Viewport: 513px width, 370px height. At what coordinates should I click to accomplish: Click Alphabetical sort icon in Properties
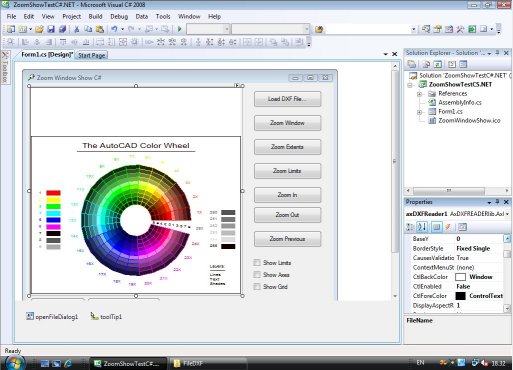pyautogui.click(x=422, y=227)
